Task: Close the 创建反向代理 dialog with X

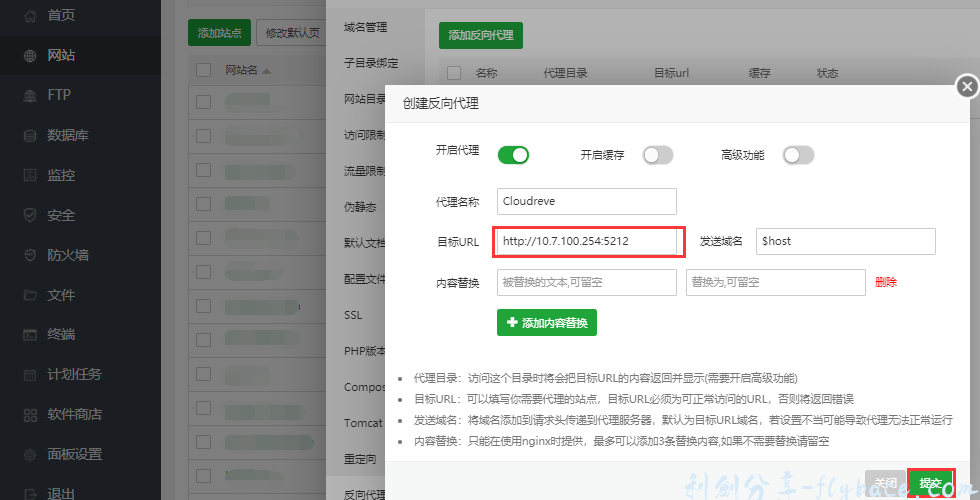Action: coord(967,86)
